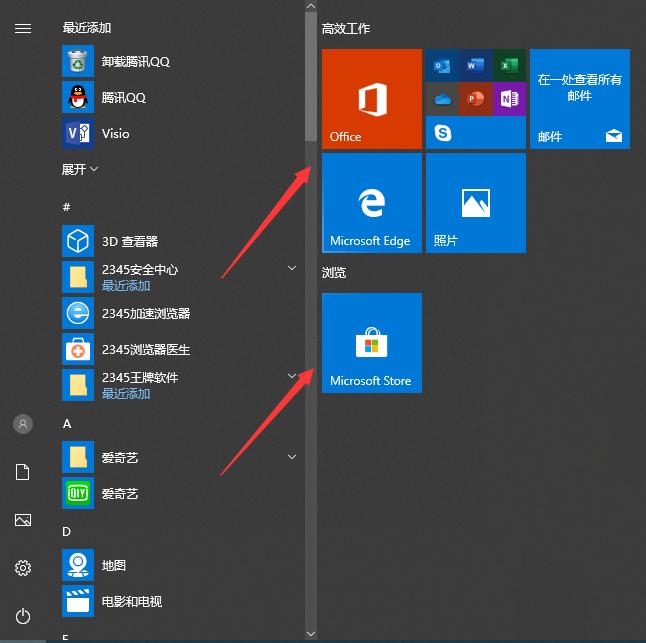Expand the 2345王牌软件 folder chevron
Image resolution: width=646 pixels, height=643 pixels.
292,376
